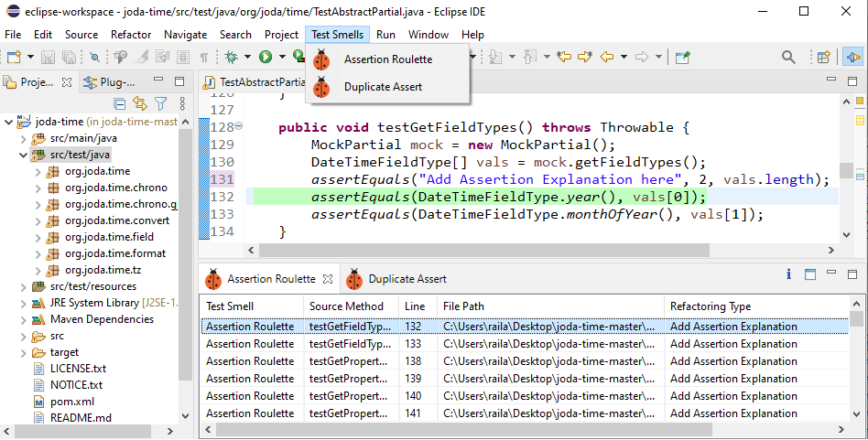Screen dimensions: 868x440
Task: Click the Pin Editor icon
Action: click(682, 57)
